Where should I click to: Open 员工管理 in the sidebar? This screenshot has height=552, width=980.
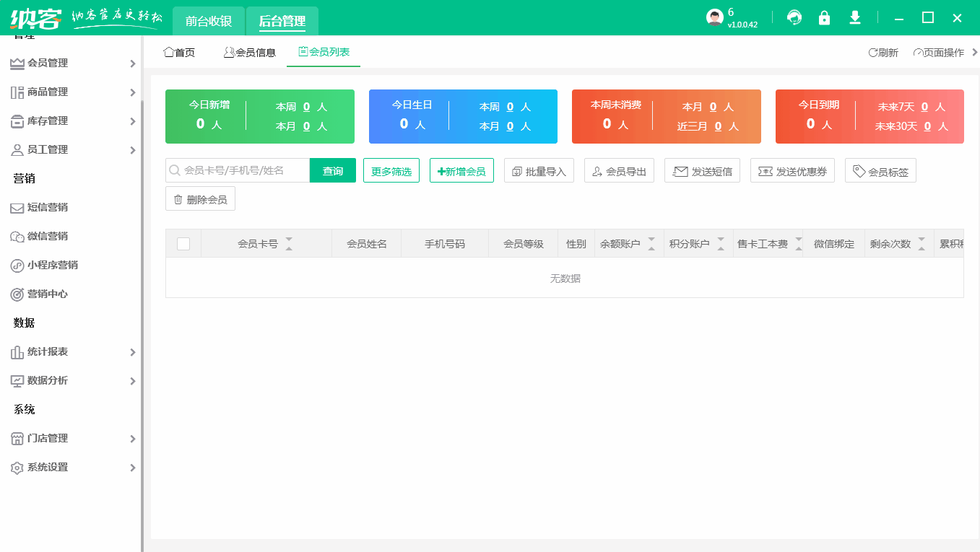pyautogui.click(x=45, y=149)
